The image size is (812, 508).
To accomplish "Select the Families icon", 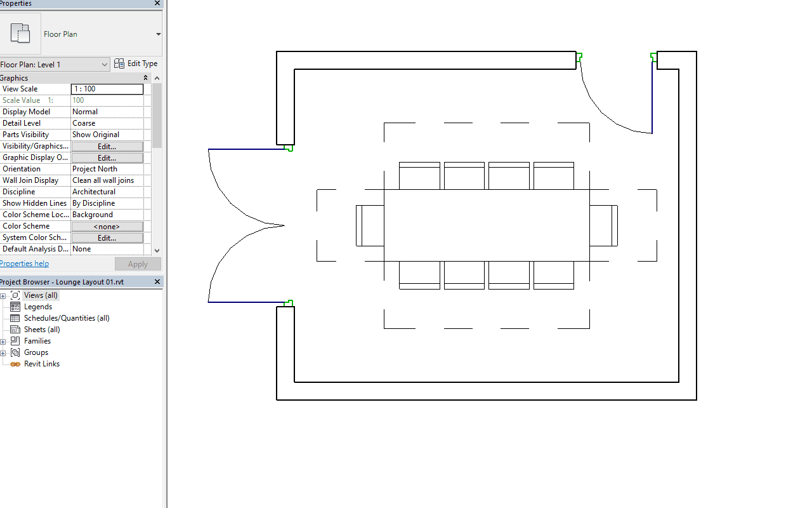I will pyautogui.click(x=14, y=340).
